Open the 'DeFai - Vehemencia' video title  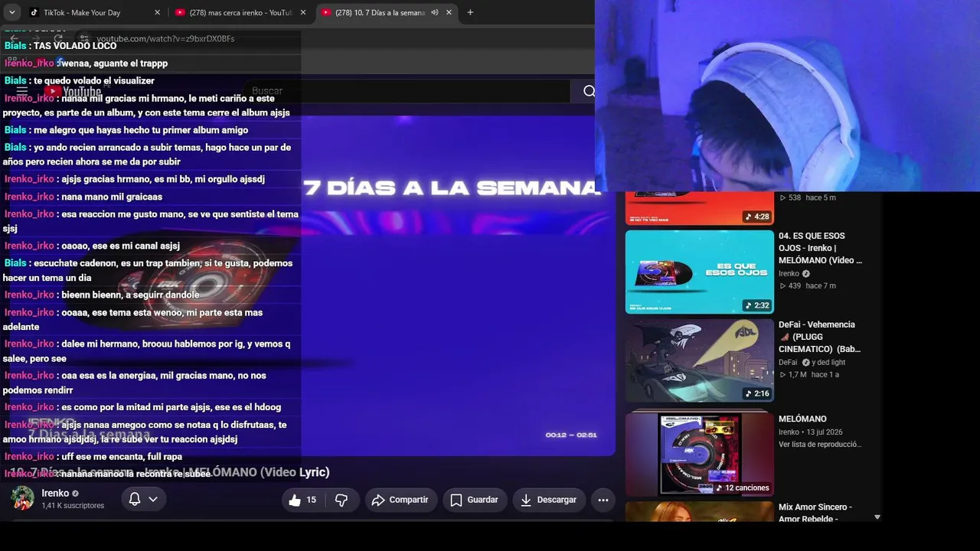(819, 337)
